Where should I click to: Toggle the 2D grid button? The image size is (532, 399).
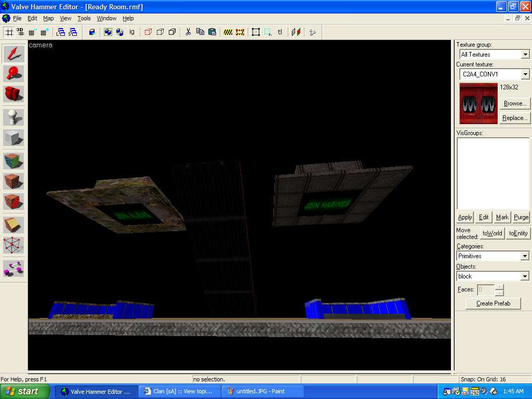[x=9, y=32]
